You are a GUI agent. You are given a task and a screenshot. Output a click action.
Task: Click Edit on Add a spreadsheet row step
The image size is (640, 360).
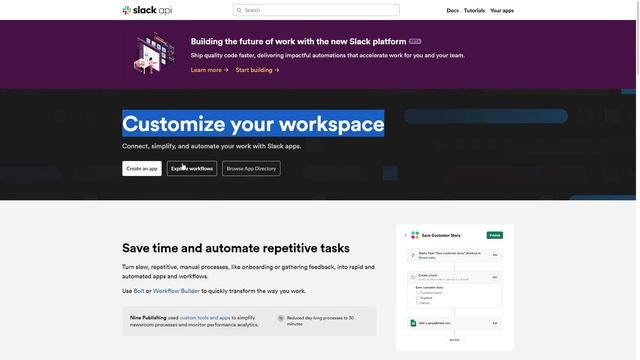495,323
